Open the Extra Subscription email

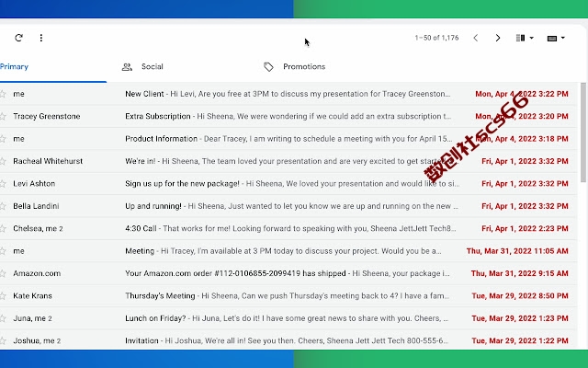288,117
